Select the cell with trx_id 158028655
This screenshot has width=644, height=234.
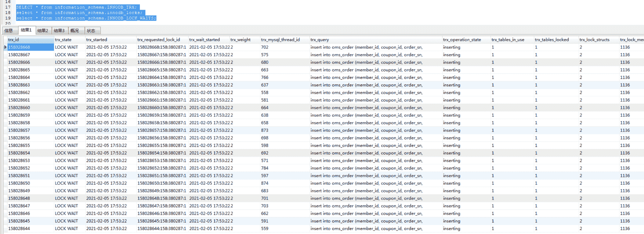[30, 146]
